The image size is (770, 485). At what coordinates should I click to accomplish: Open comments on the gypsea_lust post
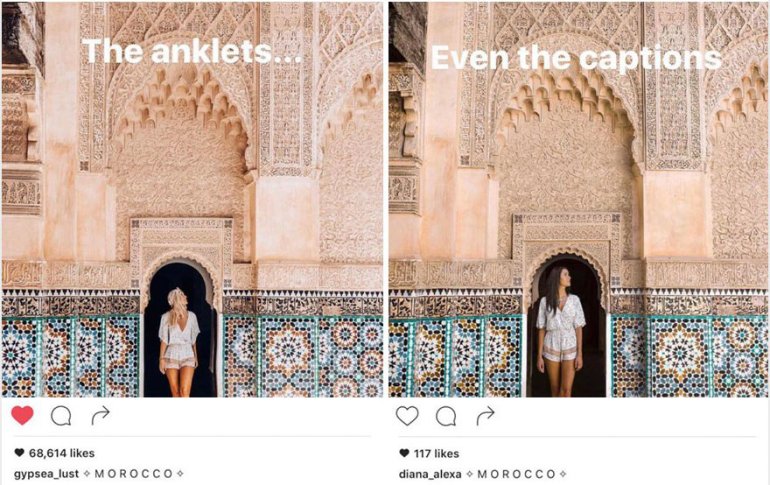coord(61,416)
